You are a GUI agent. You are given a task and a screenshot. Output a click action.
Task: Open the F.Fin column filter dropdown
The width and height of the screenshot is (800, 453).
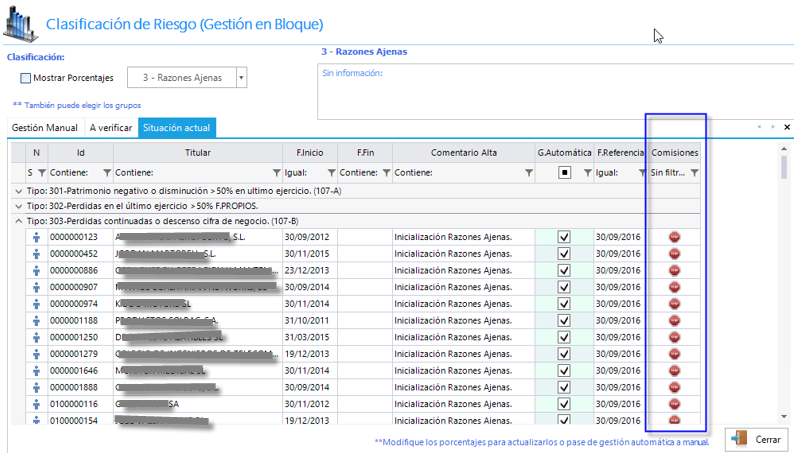387,173
